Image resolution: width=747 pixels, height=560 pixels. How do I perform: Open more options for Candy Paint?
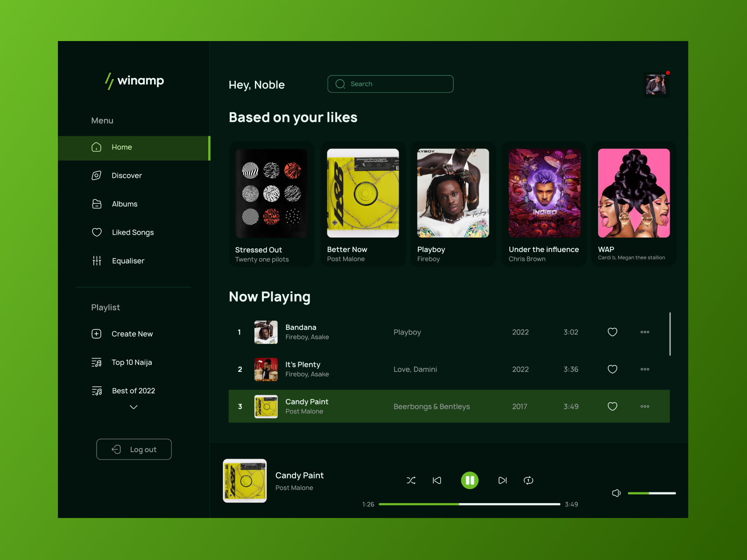(x=645, y=406)
